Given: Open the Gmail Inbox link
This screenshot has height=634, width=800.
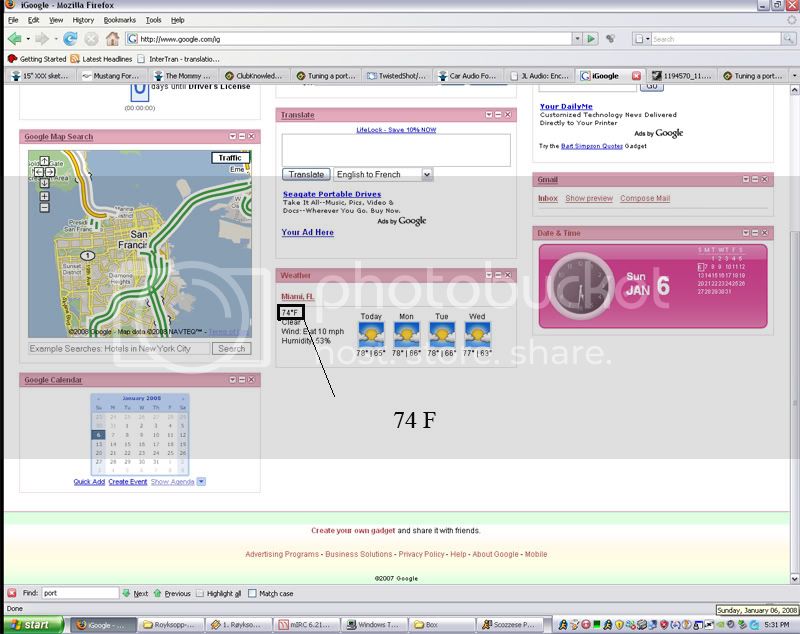Looking at the screenshot, I should click(x=547, y=198).
